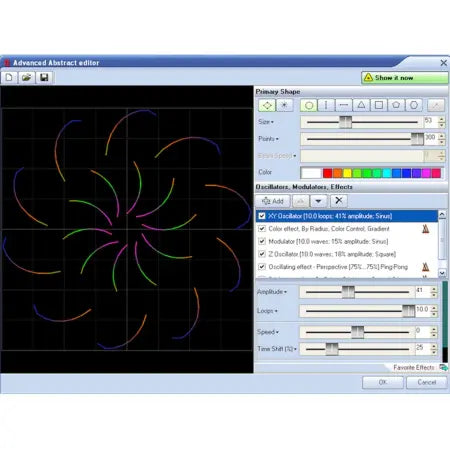Choose the horizontal line primary shape
This screenshot has height=450, width=450.
pos(344,105)
